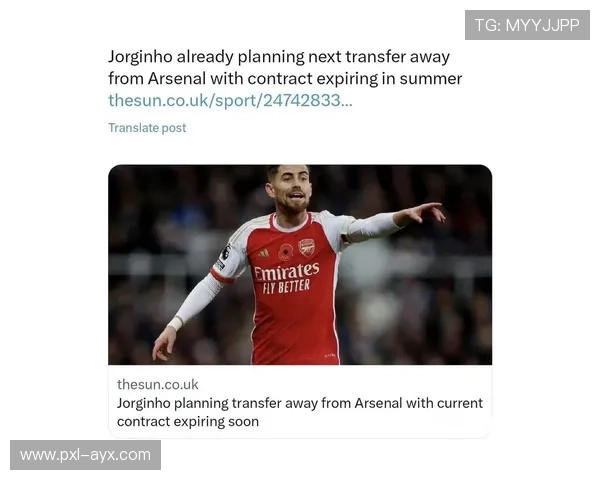Click the www.pxl-ayx.com watermark banner
This screenshot has height=480, width=600.
tap(85, 455)
